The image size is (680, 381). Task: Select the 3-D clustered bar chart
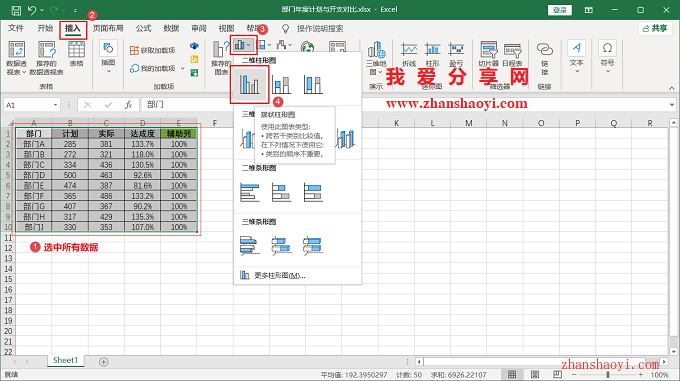(249, 246)
